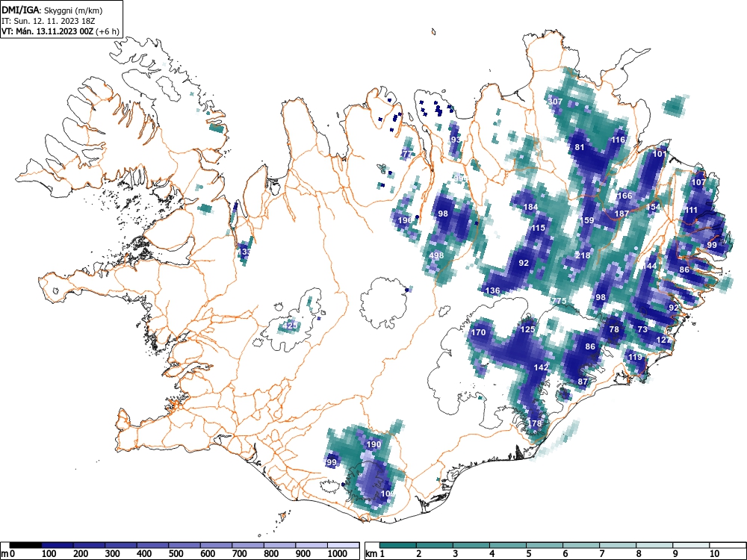This screenshot has width=747, height=560.
Task: Select the value 119 on the map
Action: tap(635, 357)
